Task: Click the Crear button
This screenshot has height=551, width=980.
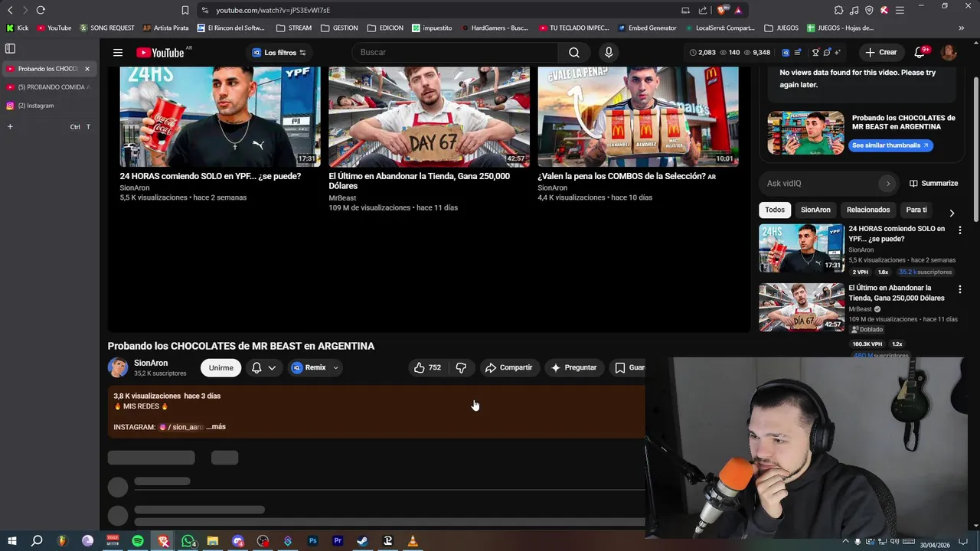Action: pyautogui.click(x=881, y=52)
